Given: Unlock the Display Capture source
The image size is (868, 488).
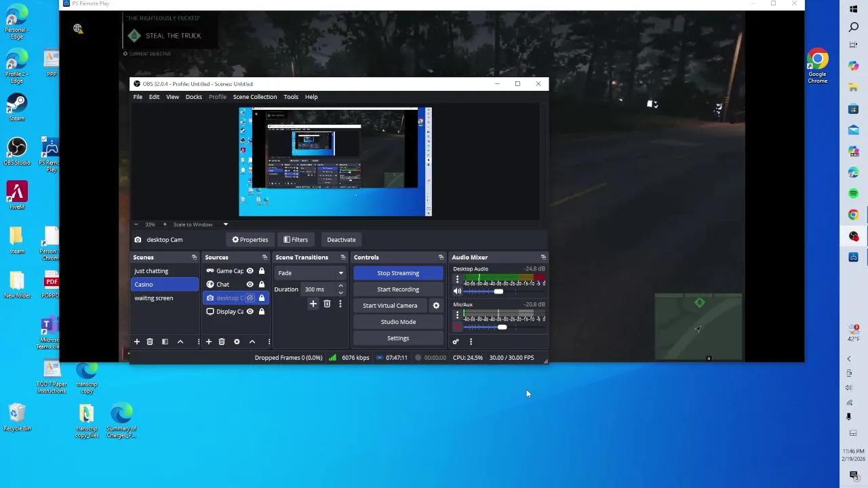Looking at the screenshot, I should click(262, 312).
